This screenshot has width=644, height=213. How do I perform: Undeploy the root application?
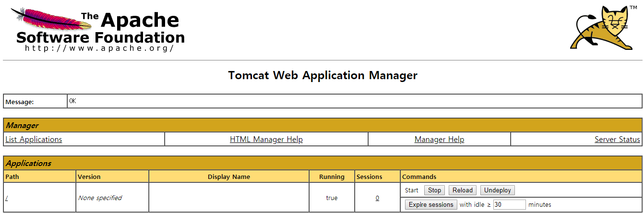click(x=498, y=190)
